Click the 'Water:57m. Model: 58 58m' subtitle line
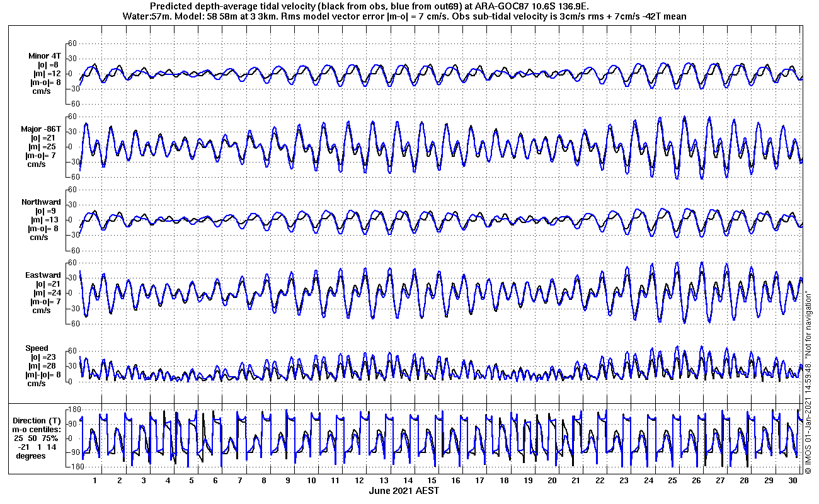This screenshot has height=504, width=819. (x=403, y=16)
